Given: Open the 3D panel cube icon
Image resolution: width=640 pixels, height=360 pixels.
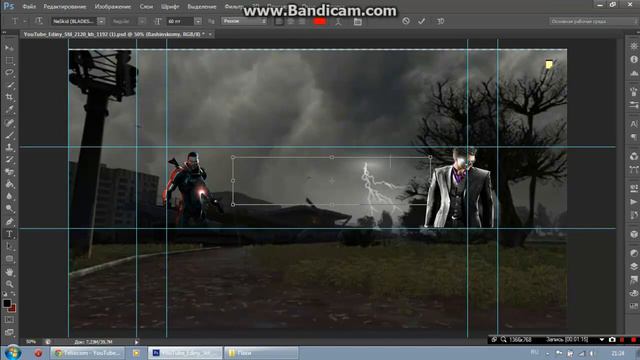Looking at the screenshot, I should pyautogui.click(x=634, y=234).
